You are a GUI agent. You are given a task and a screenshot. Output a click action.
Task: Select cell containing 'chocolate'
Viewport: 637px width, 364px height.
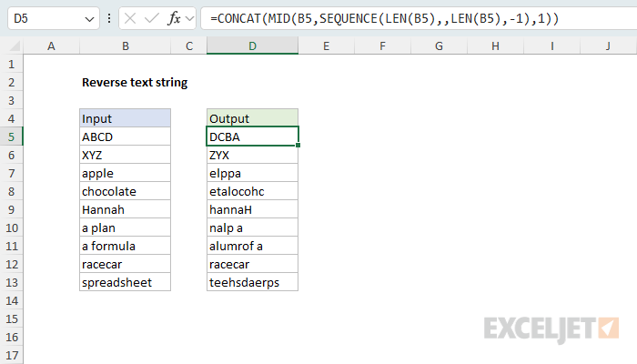[126, 191]
